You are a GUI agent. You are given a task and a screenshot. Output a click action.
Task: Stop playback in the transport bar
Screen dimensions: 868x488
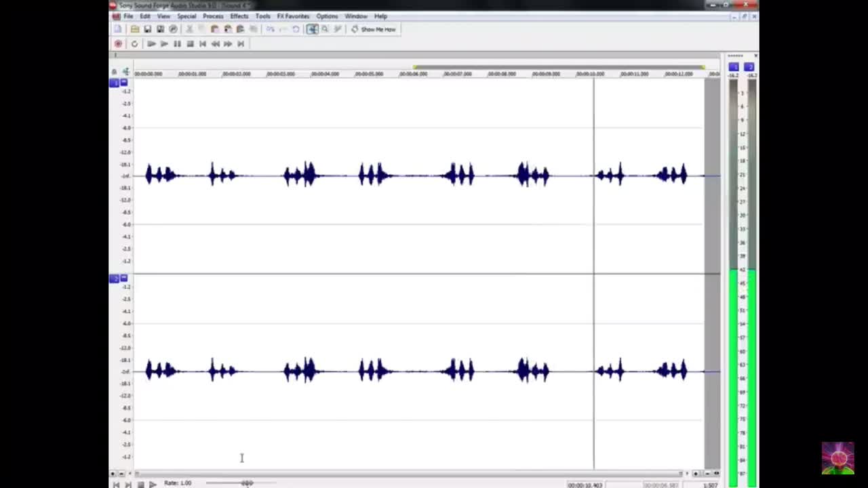tap(190, 43)
